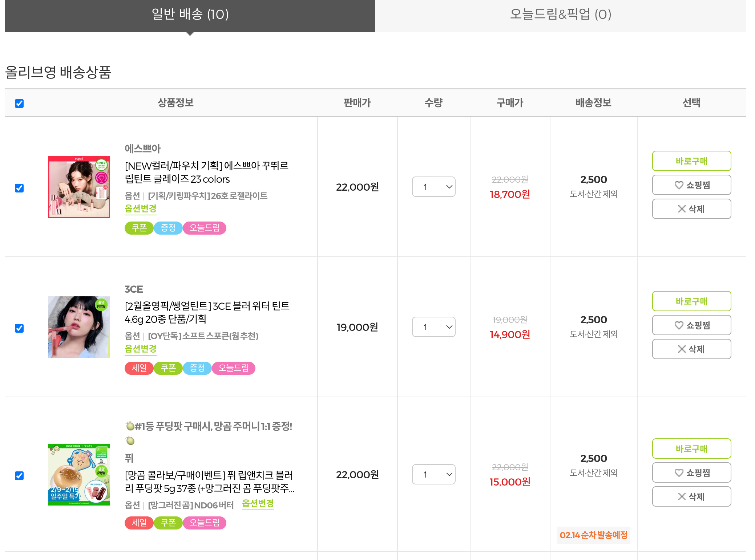Toggle the select-all checkbox in table header

click(19, 104)
